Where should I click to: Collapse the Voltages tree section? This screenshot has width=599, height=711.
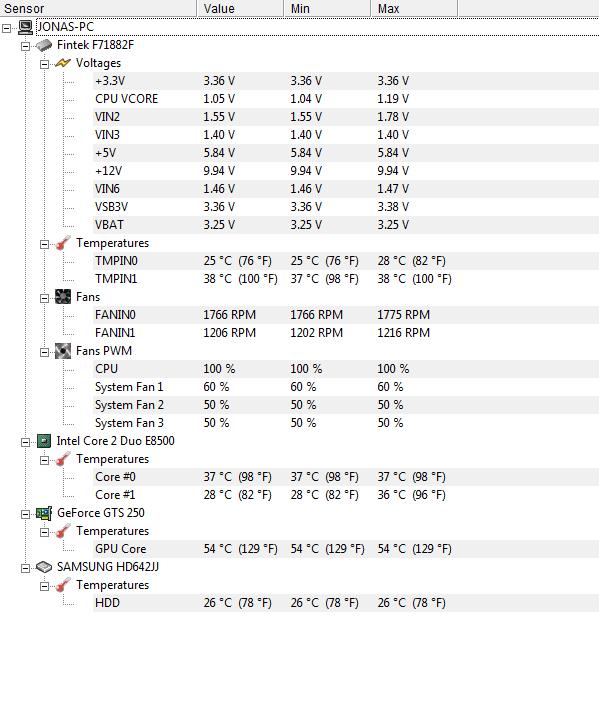pyautogui.click(x=44, y=64)
